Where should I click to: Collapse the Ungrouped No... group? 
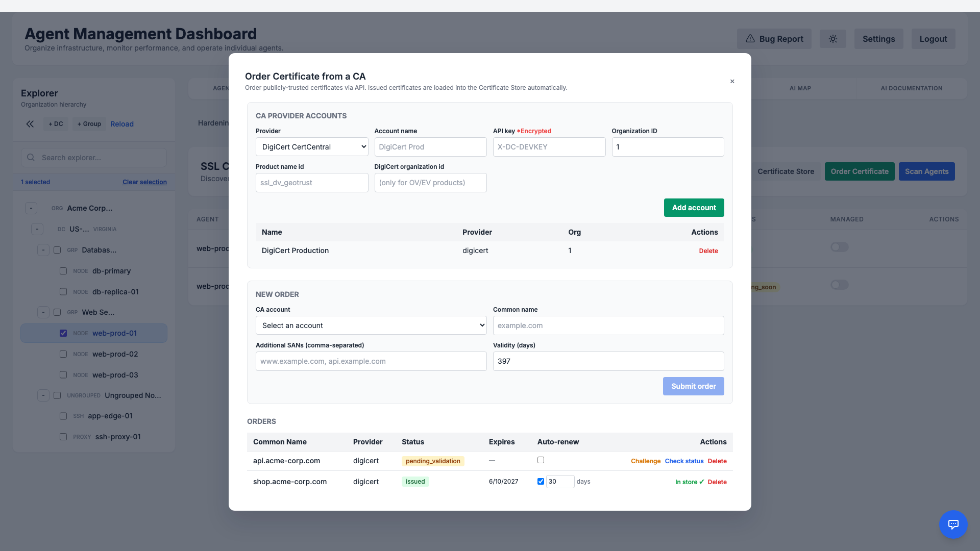tap(43, 395)
